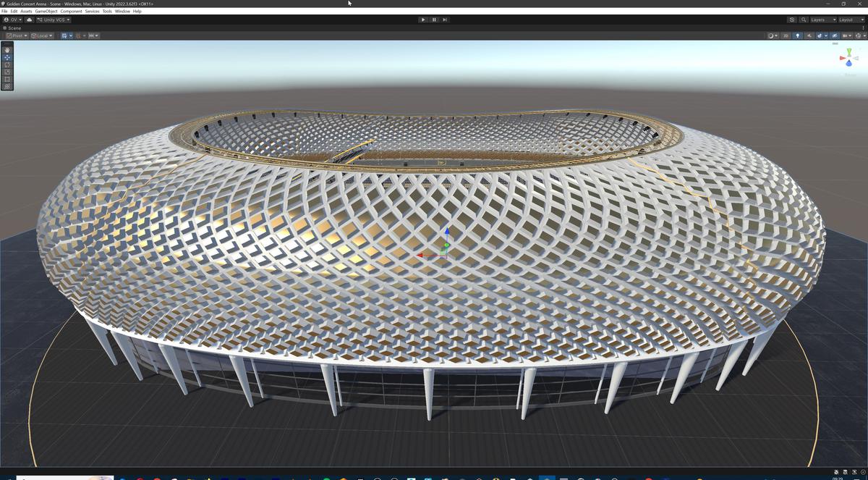The height and width of the screenshot is (480, 868).
Task: Select the Rect transform tool
Action: pyautogui.click(x=7, y=79)
